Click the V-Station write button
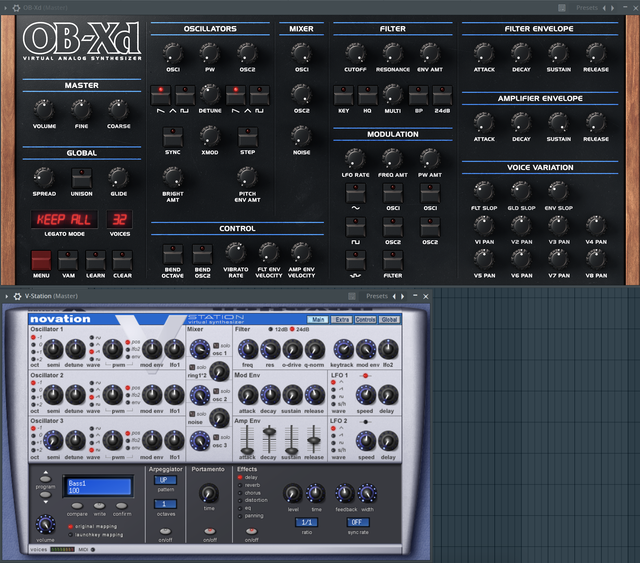 pyautogui.click(x=99, y=506)
